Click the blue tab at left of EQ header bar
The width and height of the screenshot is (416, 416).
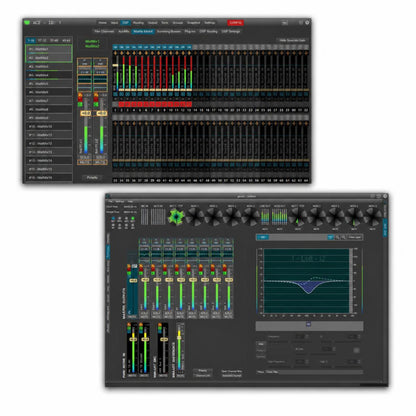[x=263, y=237]
